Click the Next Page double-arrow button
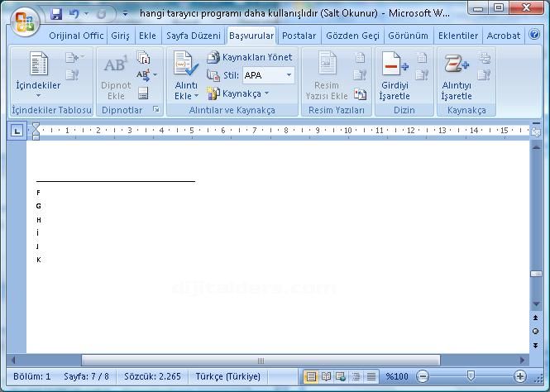Image resolution: width=550 pixels, height=392 pixels. 536,346
